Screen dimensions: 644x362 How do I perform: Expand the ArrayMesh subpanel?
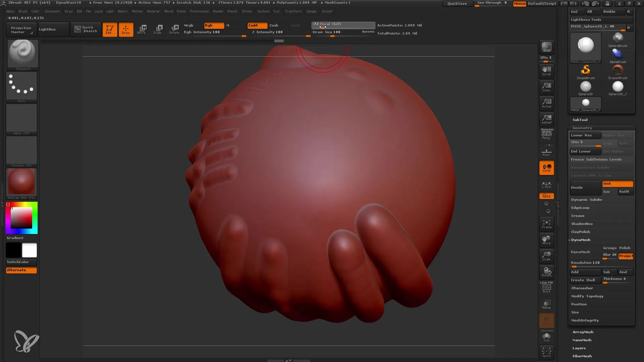click(583, 331)
